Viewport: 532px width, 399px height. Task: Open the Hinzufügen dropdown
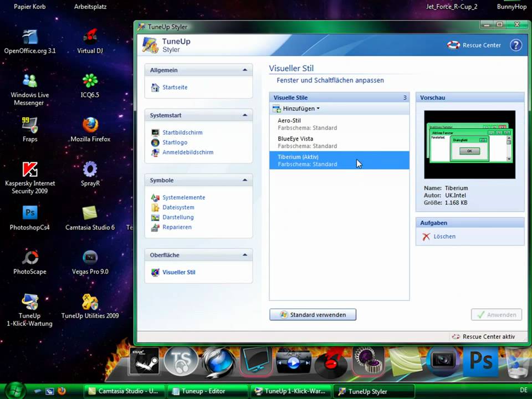(x=296, y=109)
